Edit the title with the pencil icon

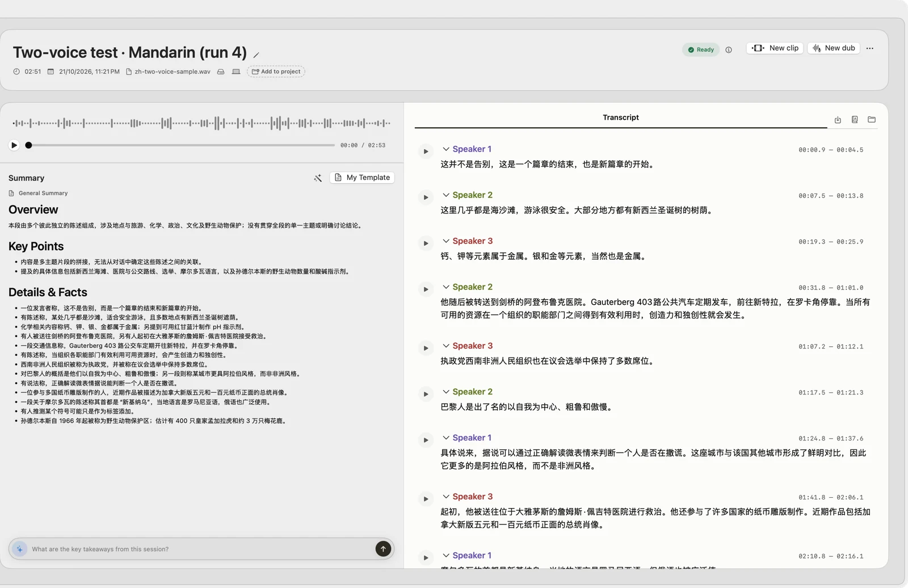(257, 55)
